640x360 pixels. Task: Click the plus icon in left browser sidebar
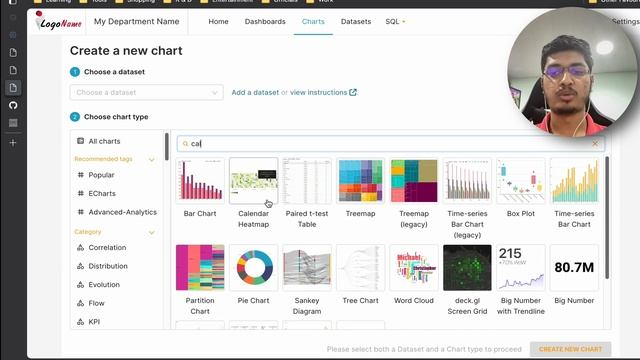pos(13,143)
